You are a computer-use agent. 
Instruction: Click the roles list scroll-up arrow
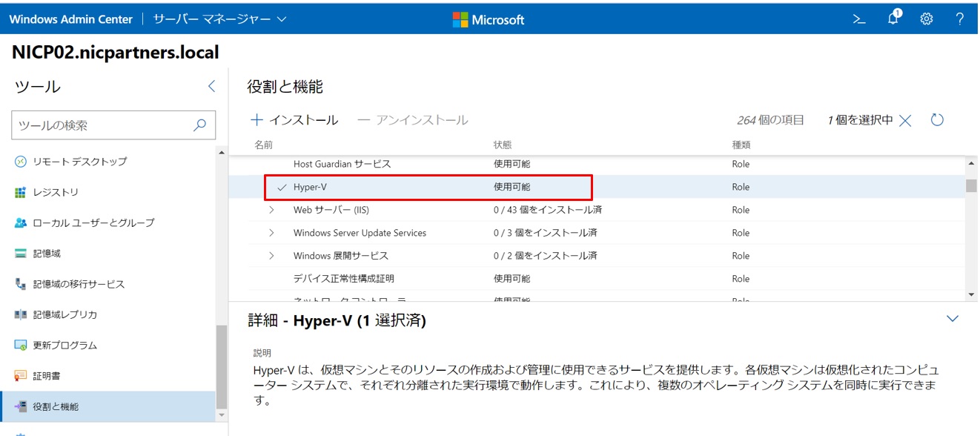tap(971, 164)
